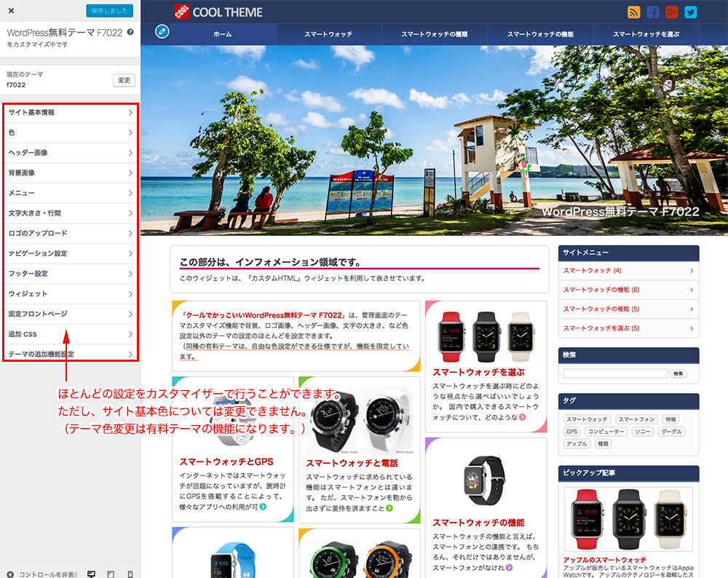Expand the ロゴのアップロード section
The image size is (728, 578).
tap(71, 233)
